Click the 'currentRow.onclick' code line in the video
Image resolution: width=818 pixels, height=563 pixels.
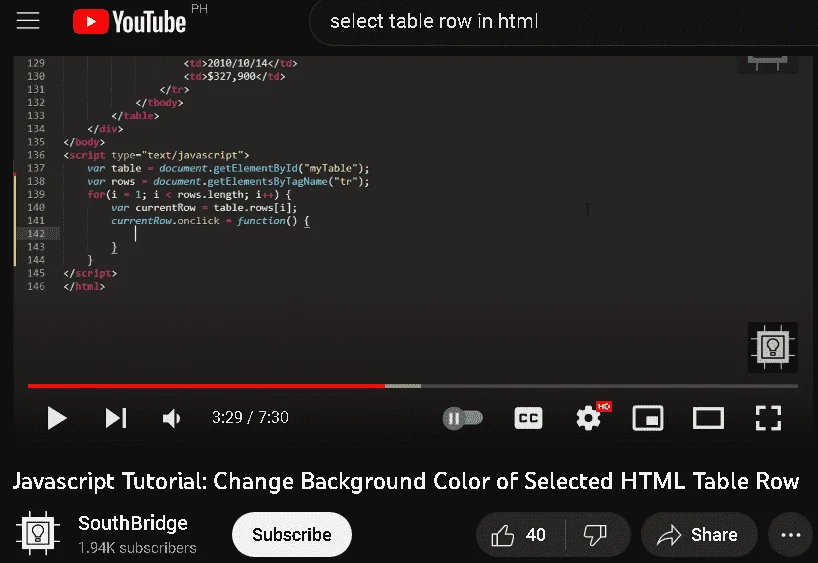click(210, 220)
